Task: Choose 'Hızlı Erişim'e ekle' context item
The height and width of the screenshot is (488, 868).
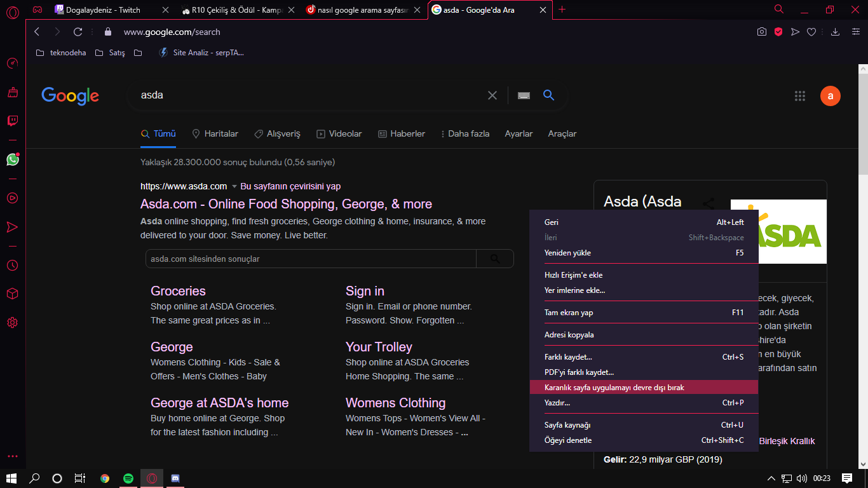Action: click(644, 275)
